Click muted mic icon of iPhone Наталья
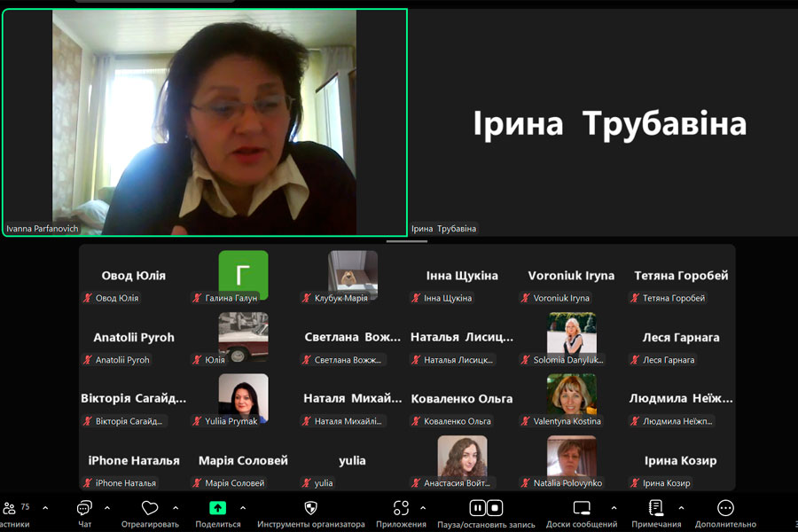This screenshot has height=532, width=798. (x=88, y=482)
